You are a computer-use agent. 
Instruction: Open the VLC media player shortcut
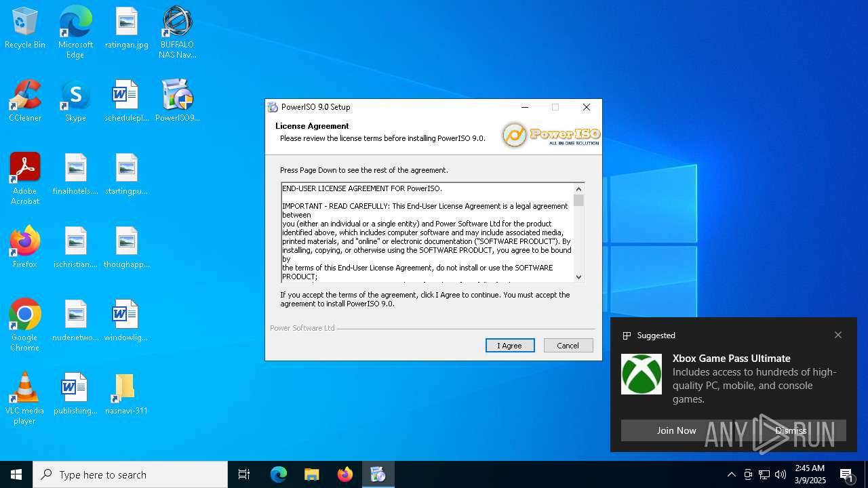[25, 399]
